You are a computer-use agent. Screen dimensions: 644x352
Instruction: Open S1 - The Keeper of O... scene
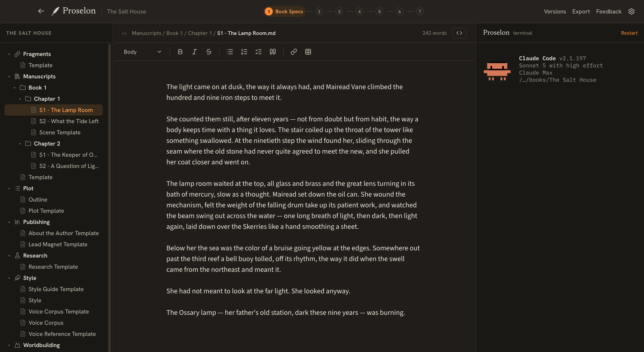[54, 155]
